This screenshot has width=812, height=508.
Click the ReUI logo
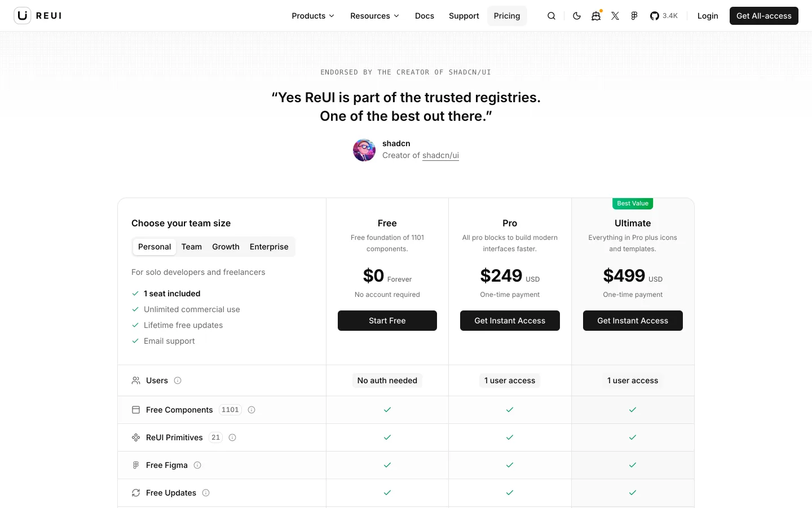[x=38, y=16]
